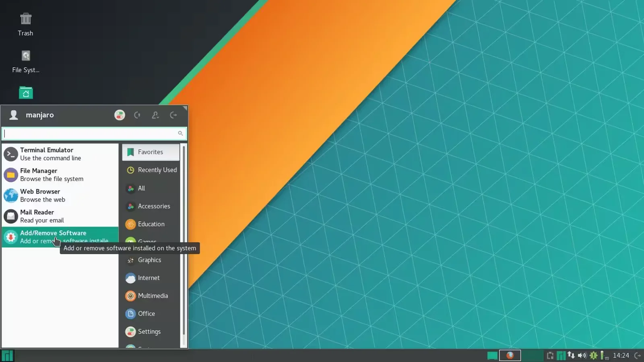Click the switch user icon
This screenshot has height=362, width=644.
155,115
